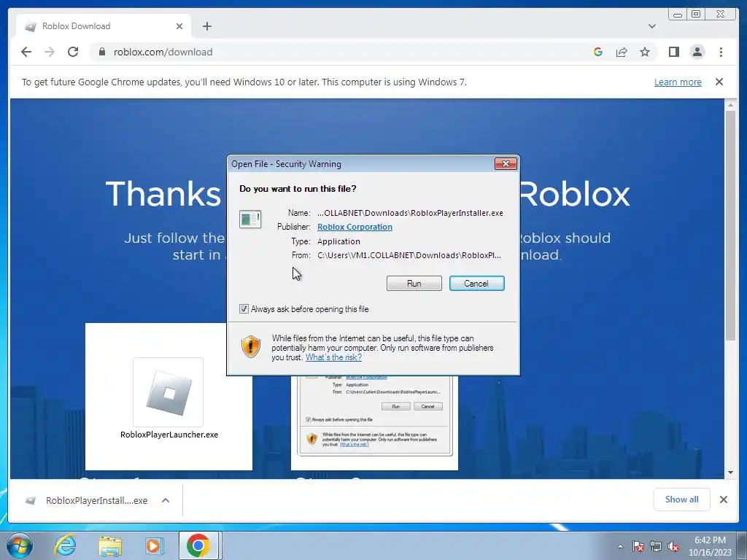Close the downloads bar
The image size is (747, 560).
pos(723,499)
